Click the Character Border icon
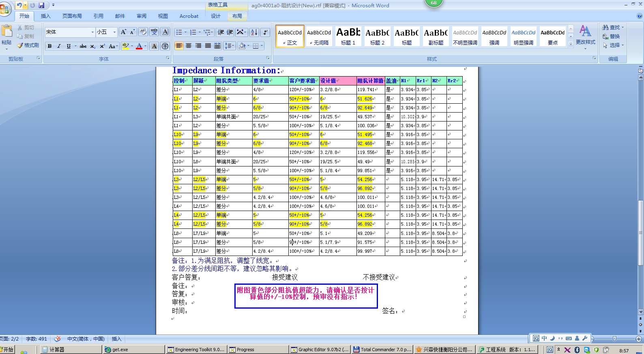The width and height of the screenshot is (644, 354). 165,32
